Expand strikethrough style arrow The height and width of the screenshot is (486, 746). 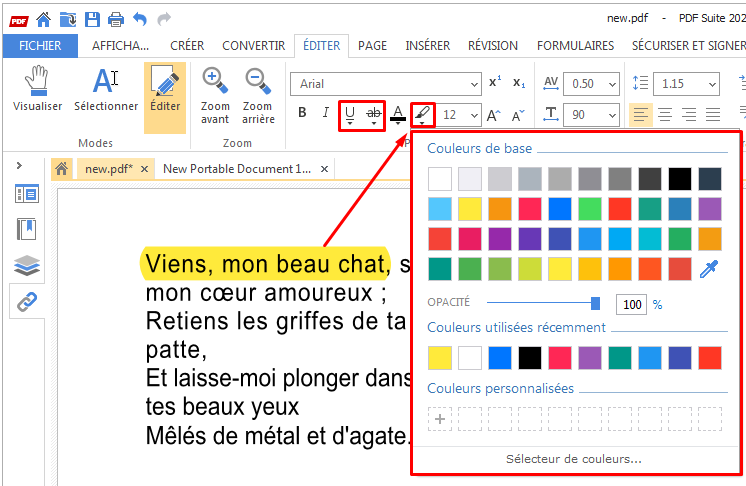coord(374,123)
